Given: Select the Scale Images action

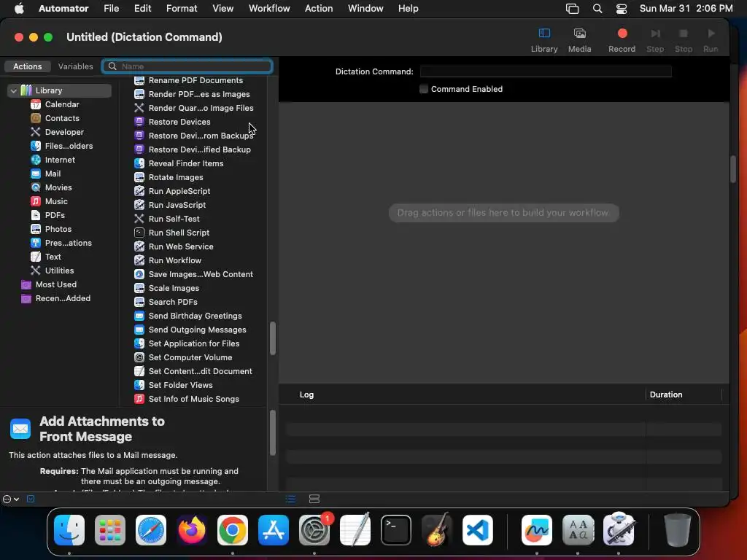Looking at the screenshot, I should [174, 288].
